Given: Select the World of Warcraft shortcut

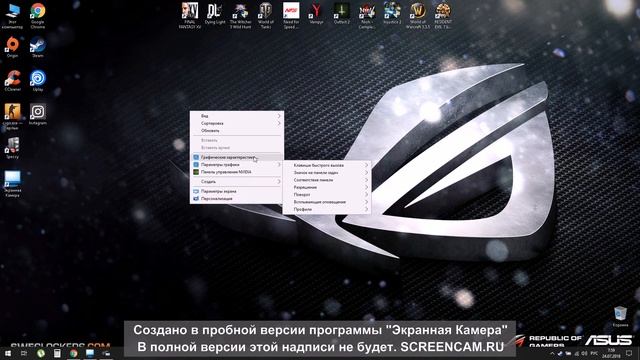Looking at the screenshot, I should tap(418, 16).
